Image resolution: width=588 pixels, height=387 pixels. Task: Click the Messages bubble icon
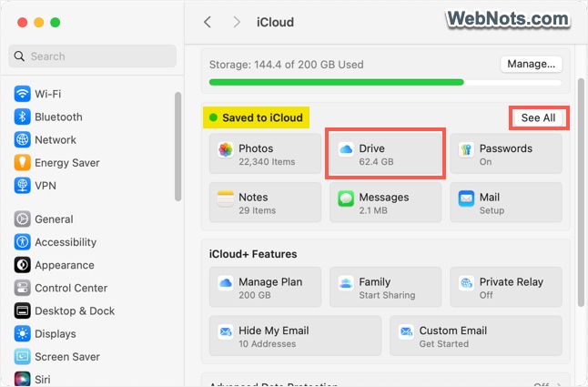(x=346, y=199)
